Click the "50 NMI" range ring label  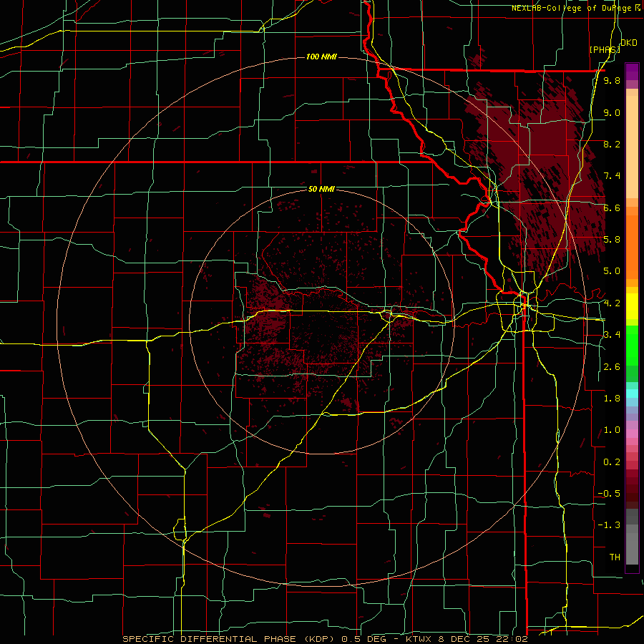[321, 190]
